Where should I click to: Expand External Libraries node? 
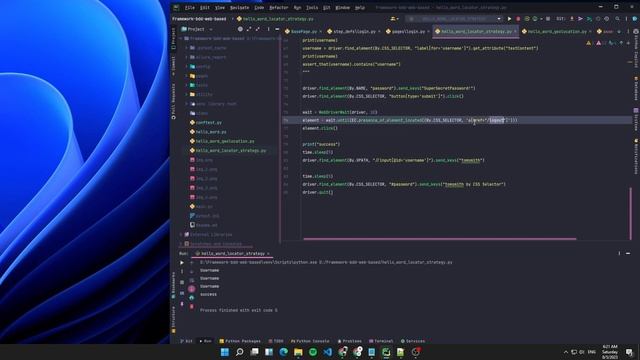click(x=181, y=234)
